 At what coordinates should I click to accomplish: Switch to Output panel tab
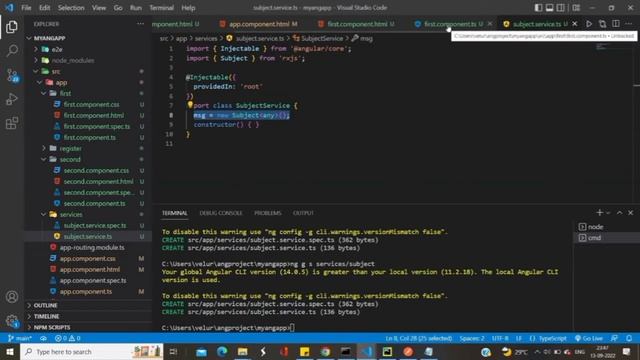pyautogui.click(x=303, y=213)
